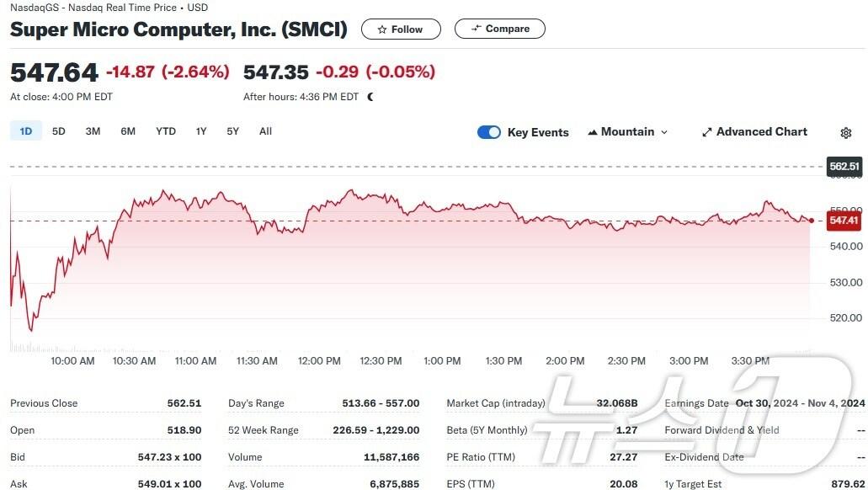Viewport: 868px width, 490px height.
Task: Click the Mountain chart type icon
Action: tap(593, 132)
